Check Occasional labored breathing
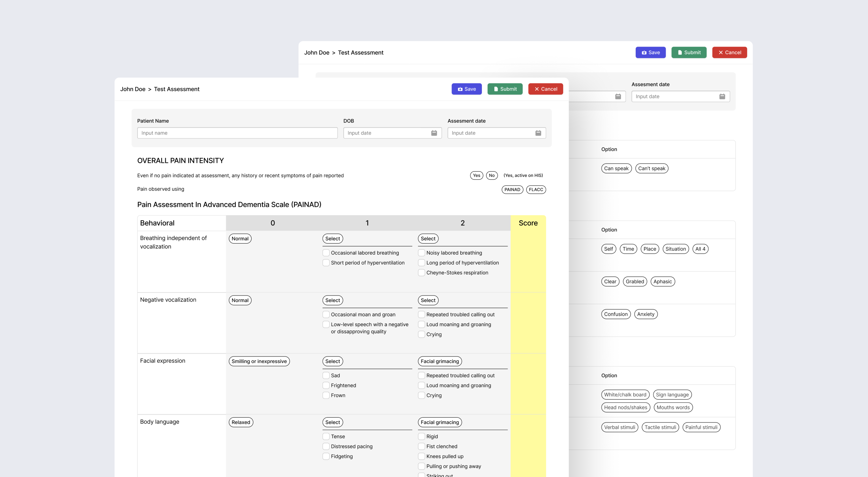 [x=326, y=253]
